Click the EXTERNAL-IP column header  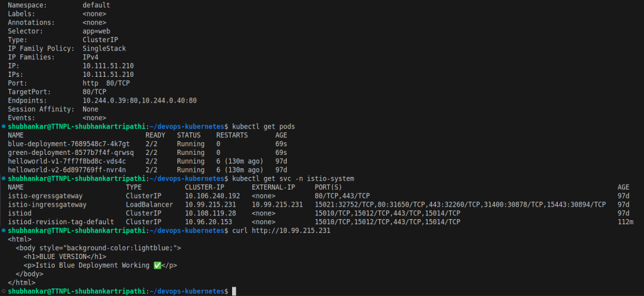click(x=273, y=187)
